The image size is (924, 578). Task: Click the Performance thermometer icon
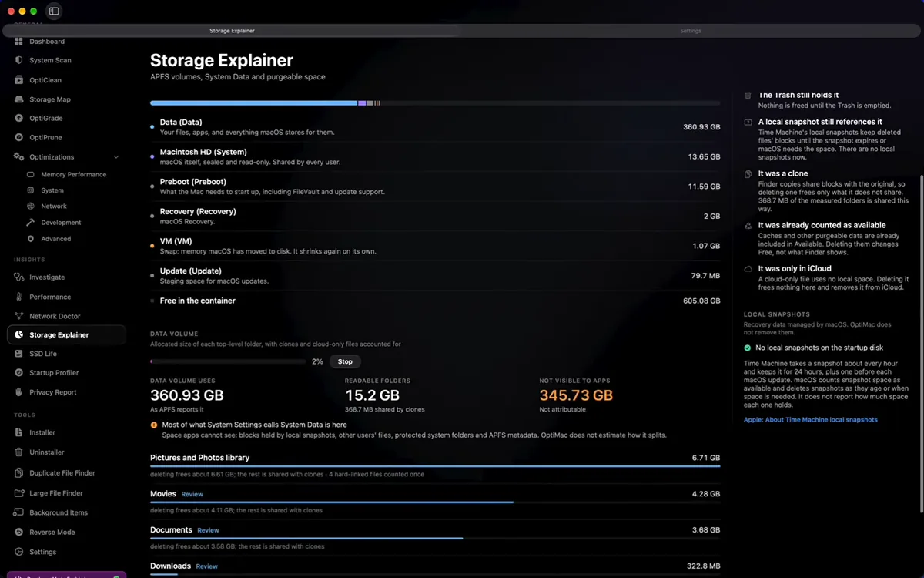(19, 297)
